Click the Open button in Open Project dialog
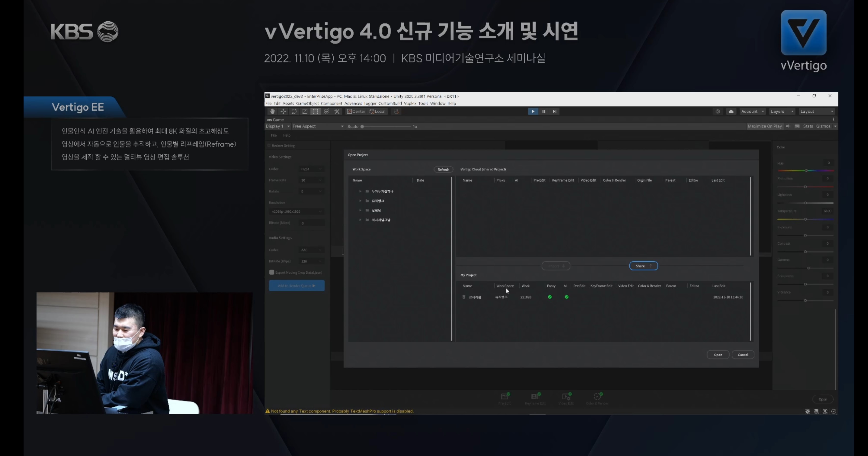868x456 pixels. click(x=718, y=355)
